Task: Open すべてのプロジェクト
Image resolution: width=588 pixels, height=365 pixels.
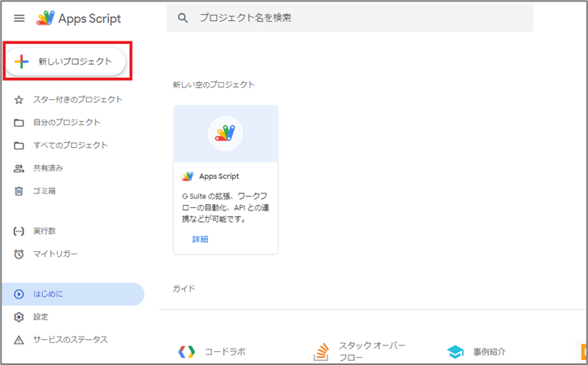Action: 72,146
